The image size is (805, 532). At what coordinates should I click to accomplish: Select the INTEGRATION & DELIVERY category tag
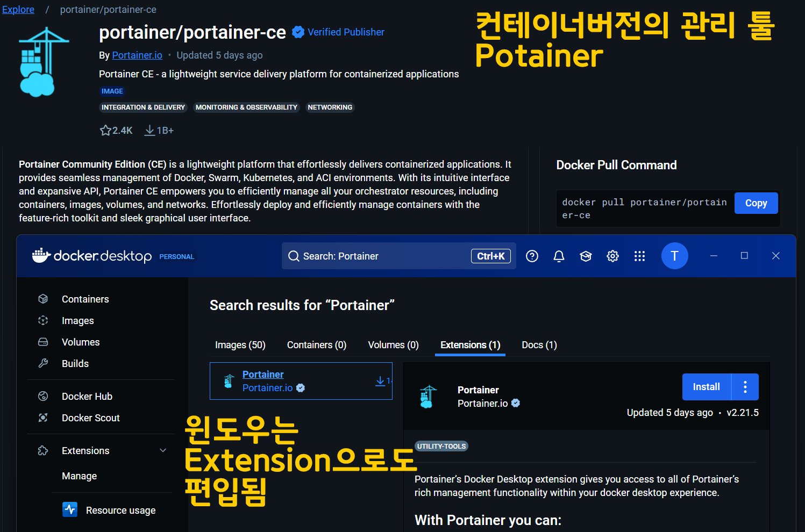pyautogui.click(x=143, y=107)
